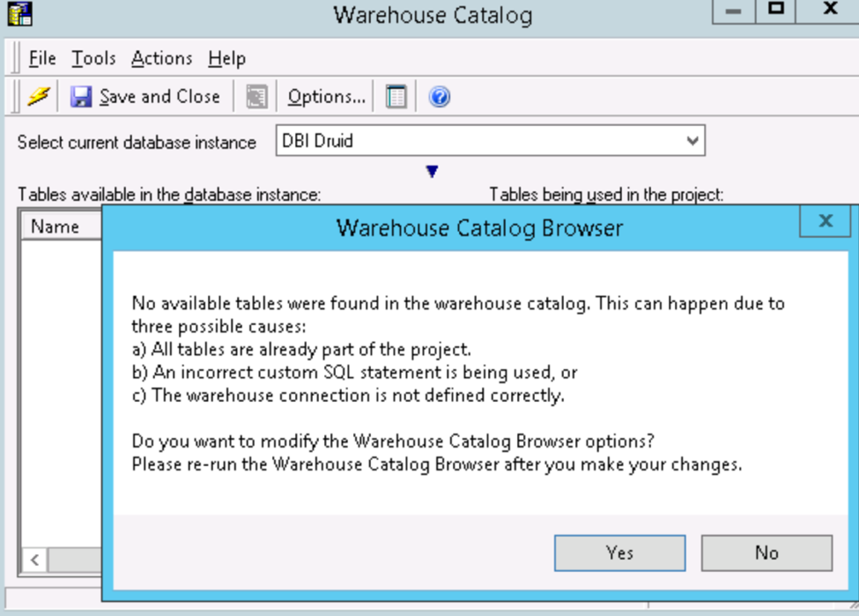Click the Save and Close label
This screenshot has width=859, height=616.
click(159, 96)
